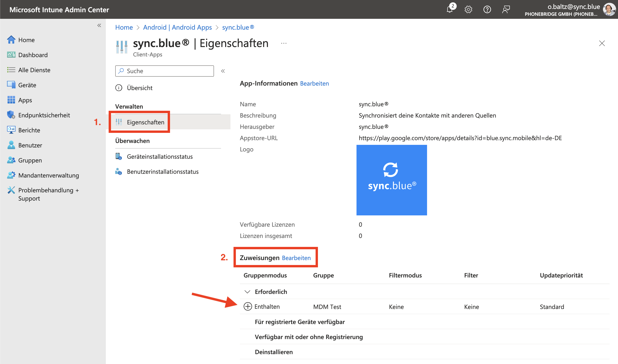
Task: Open the feedback icon in header
Action: (506, 10)
